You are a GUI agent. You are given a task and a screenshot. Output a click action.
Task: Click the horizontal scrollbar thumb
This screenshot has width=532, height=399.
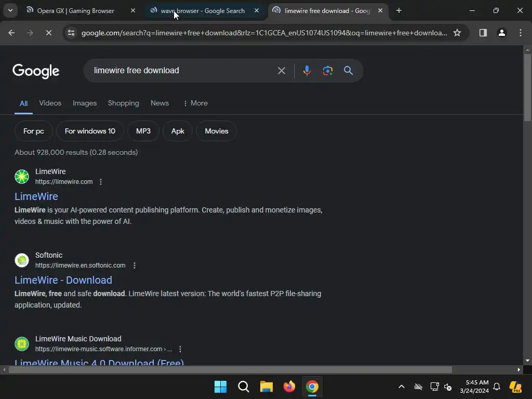click(x=230, y=369)
